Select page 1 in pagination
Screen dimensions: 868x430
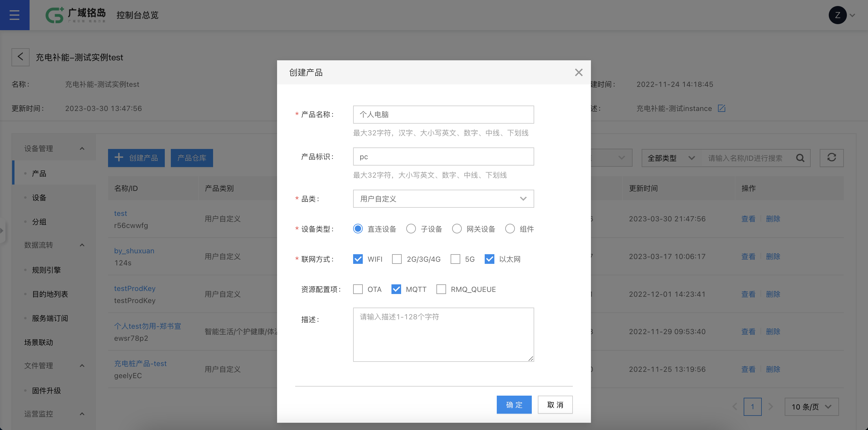752,406
